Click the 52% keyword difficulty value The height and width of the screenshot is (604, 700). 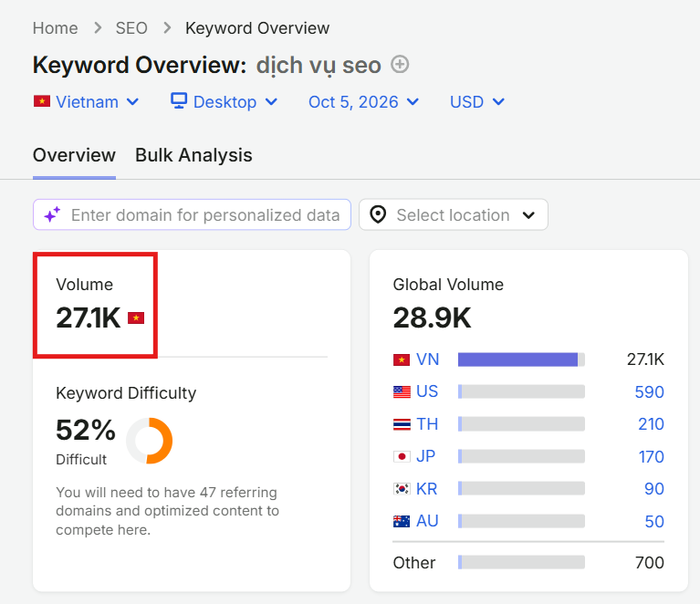click(86, 430)
